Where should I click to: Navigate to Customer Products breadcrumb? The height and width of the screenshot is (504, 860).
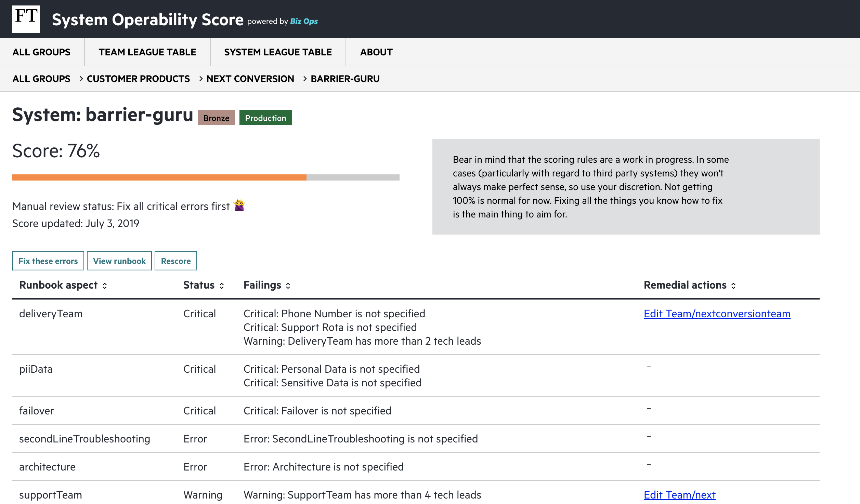(138, 79)
